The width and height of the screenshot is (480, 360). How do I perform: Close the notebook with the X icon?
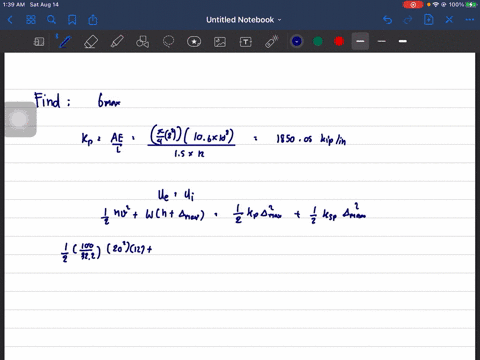[x=449, y=20]
